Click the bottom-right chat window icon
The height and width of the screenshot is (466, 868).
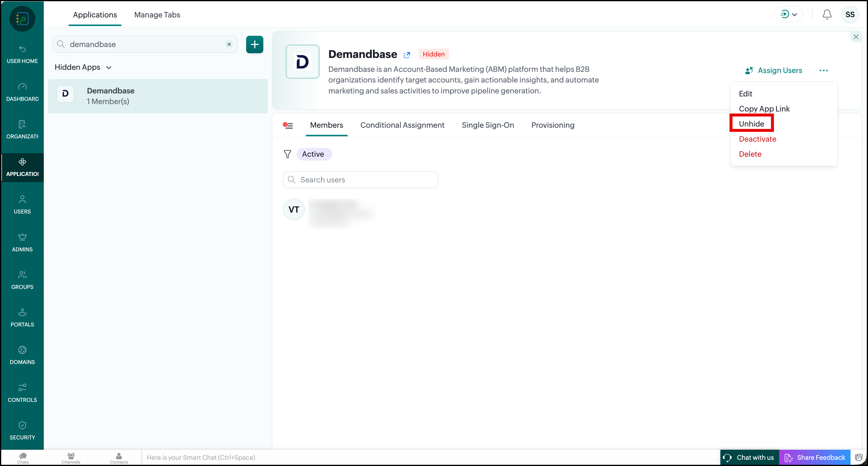(859, 457)
